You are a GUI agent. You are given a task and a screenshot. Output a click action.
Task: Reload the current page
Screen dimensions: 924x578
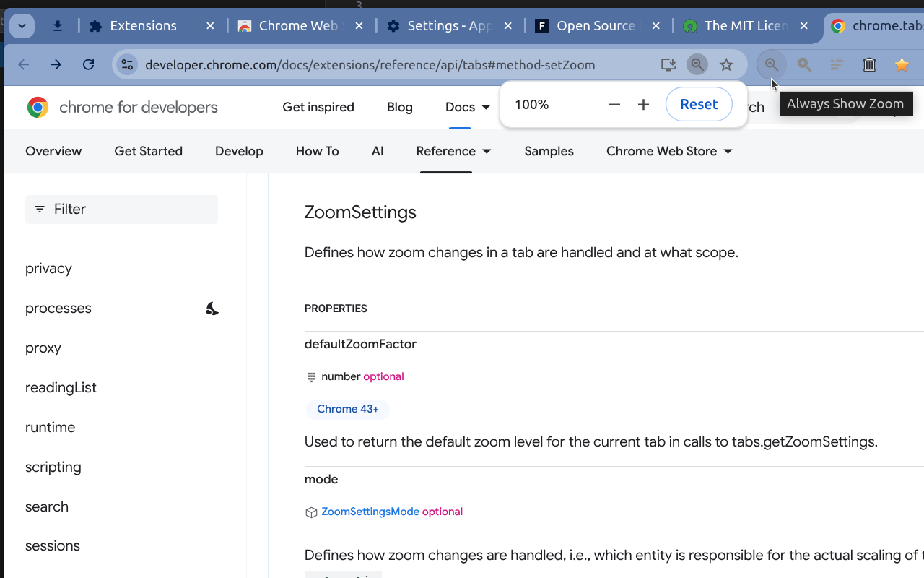89,65
